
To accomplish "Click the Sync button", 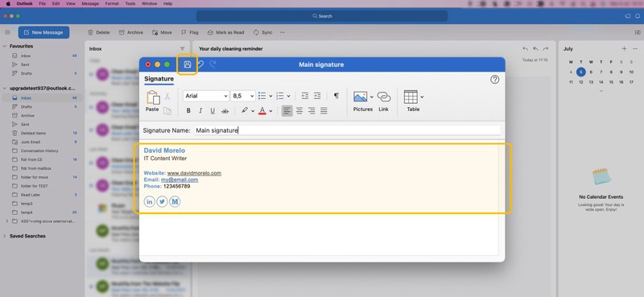I will point(263,32).
